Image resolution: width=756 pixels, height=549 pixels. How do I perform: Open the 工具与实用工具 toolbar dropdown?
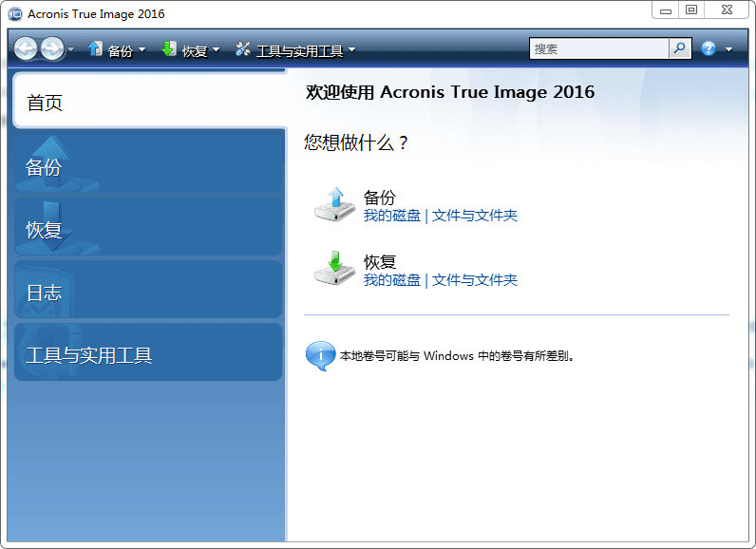295,50
